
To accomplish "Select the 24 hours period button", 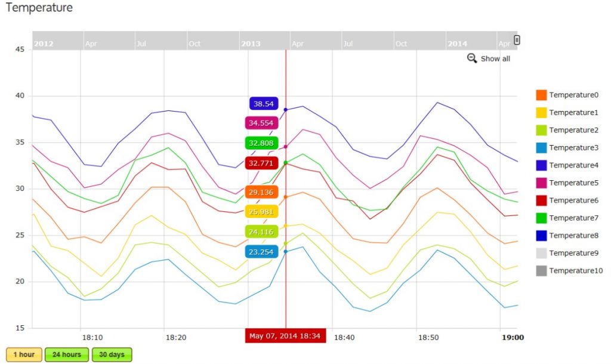I will click(x=67, y=354).
